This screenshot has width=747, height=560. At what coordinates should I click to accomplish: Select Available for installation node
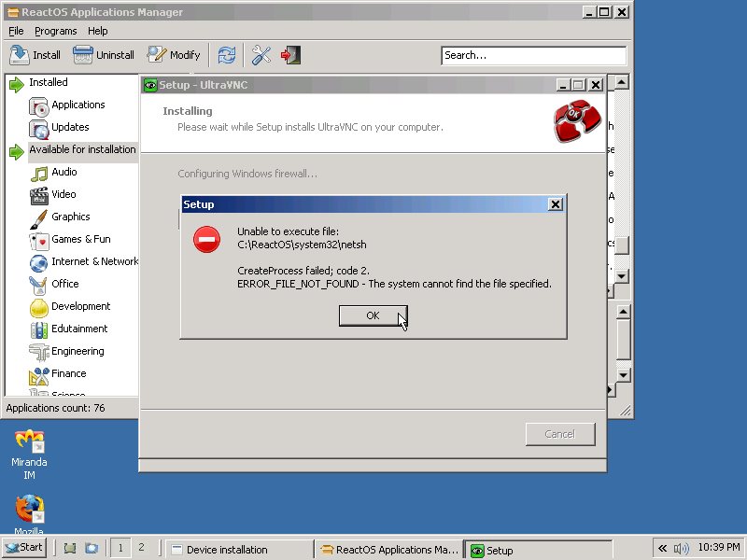point(82,149)
